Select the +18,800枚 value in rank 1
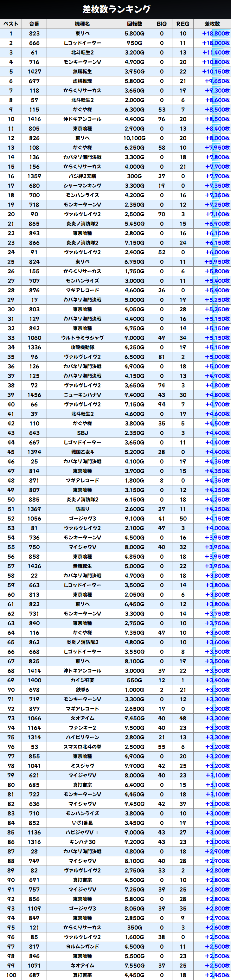231x980 pixels. 215,34
